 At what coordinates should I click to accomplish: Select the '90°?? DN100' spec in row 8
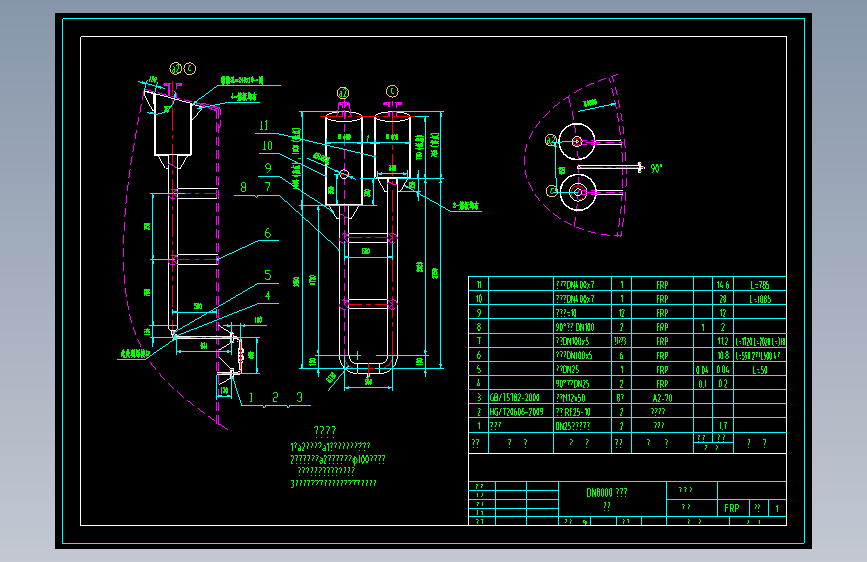point(575,327)
